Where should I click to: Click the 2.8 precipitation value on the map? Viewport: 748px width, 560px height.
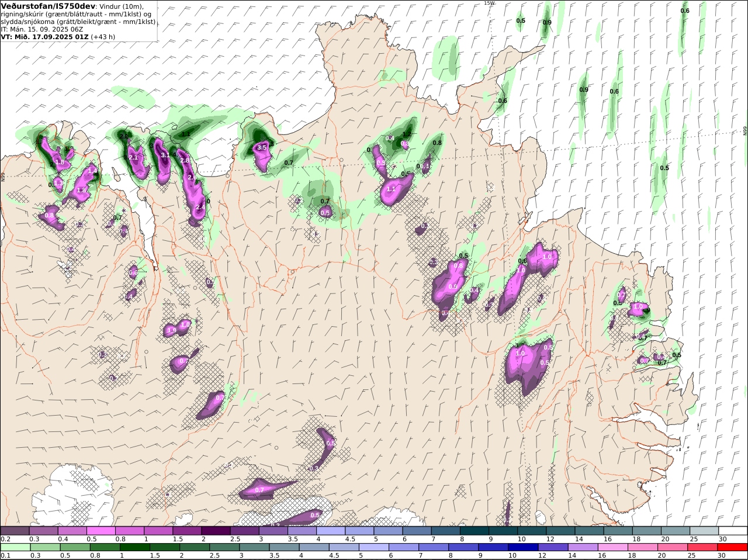[185, 160]
